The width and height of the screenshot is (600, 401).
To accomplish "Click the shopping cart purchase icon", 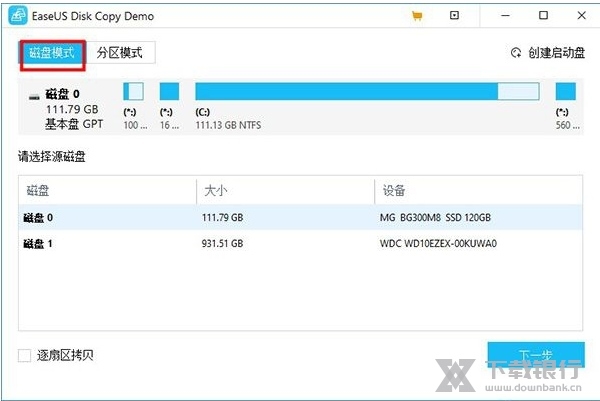I will pos(417,16).
